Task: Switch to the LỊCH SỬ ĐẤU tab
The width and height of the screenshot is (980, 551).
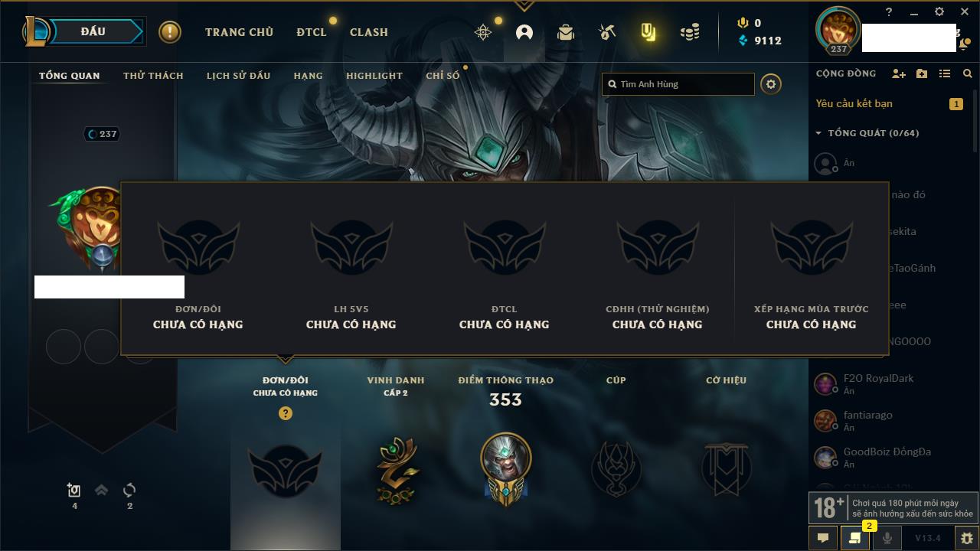Action: pyautogui.click(x=238, y=76)
